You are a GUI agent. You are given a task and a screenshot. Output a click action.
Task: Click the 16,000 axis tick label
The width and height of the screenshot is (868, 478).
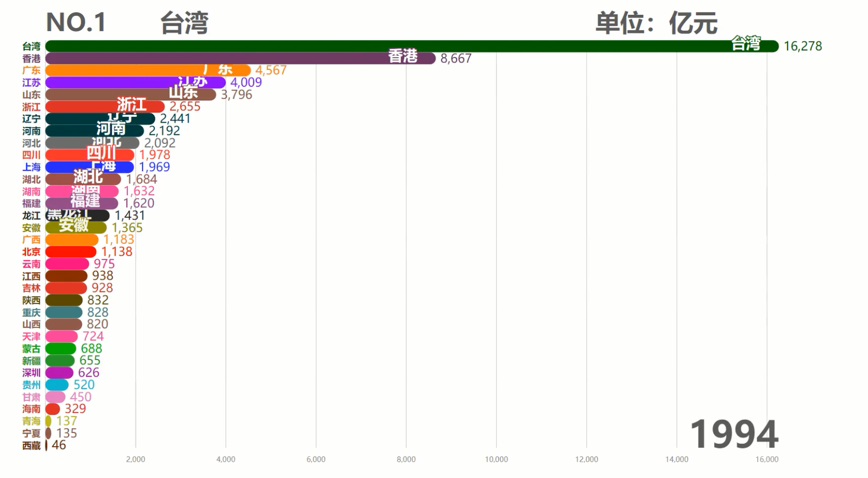tap(767, 459)
